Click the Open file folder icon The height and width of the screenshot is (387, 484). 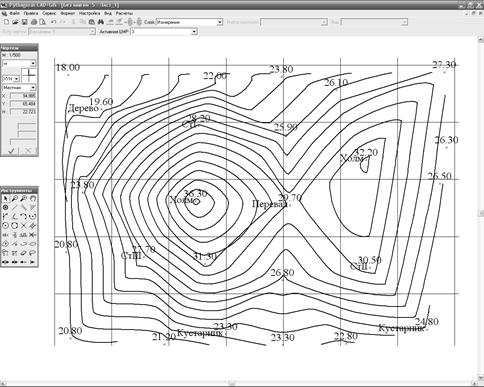click(x=15, y=22)
